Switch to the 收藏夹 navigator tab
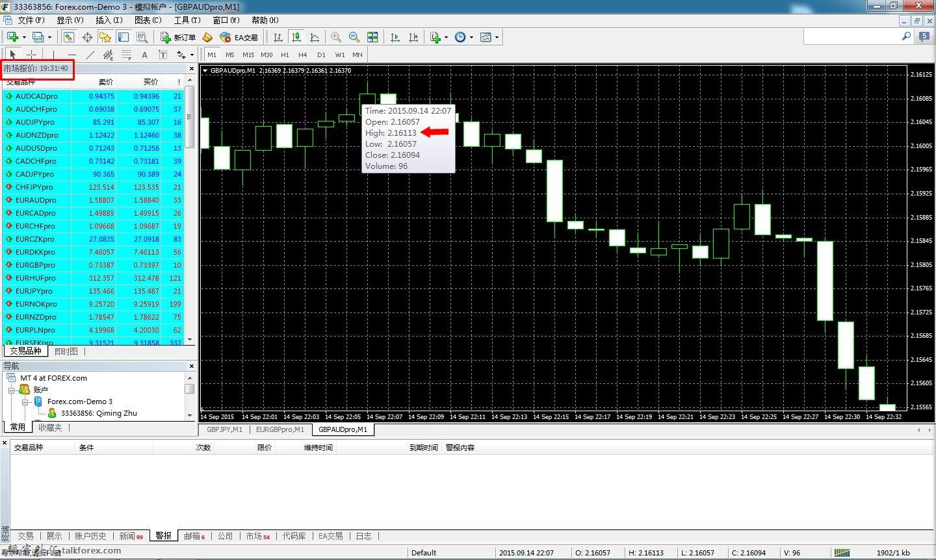Image resolution: width=936 pixels, height=560 pixels. coord(50,427)
